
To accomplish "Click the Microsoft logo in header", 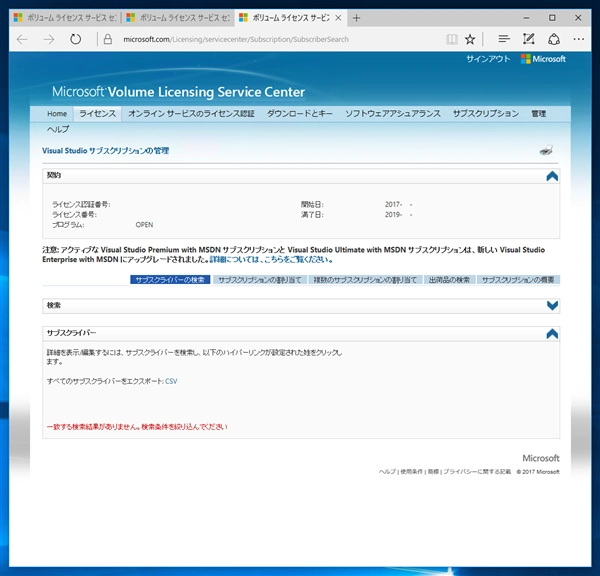I will tap(543, 59).
